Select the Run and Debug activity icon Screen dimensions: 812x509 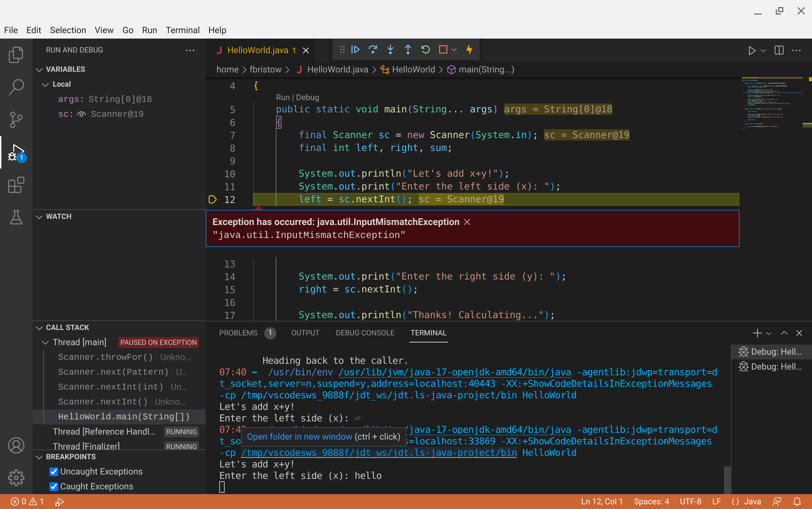pyautogui.click(x=16, y=152)
